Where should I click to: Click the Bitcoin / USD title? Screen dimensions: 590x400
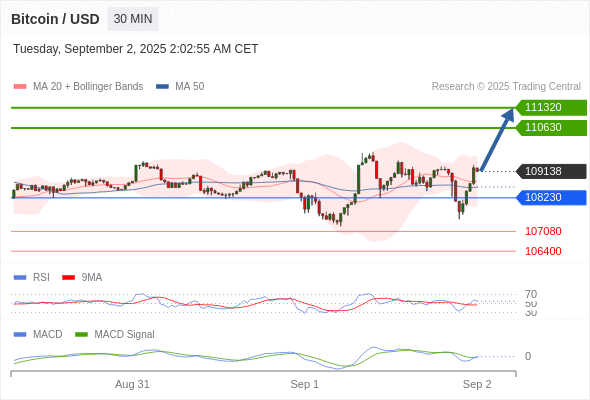(55, 19)
